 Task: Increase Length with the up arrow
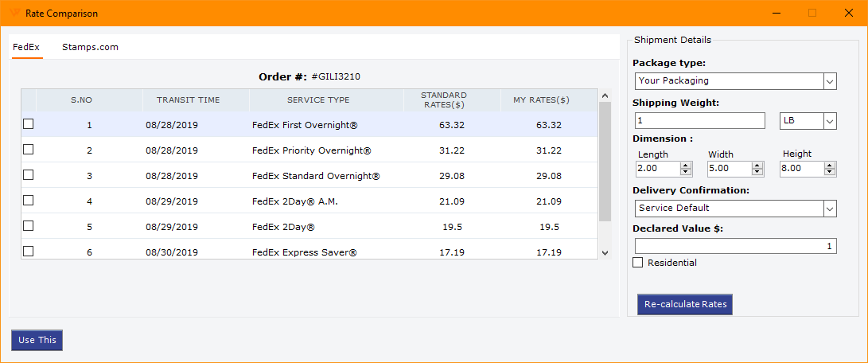(686, 165)
